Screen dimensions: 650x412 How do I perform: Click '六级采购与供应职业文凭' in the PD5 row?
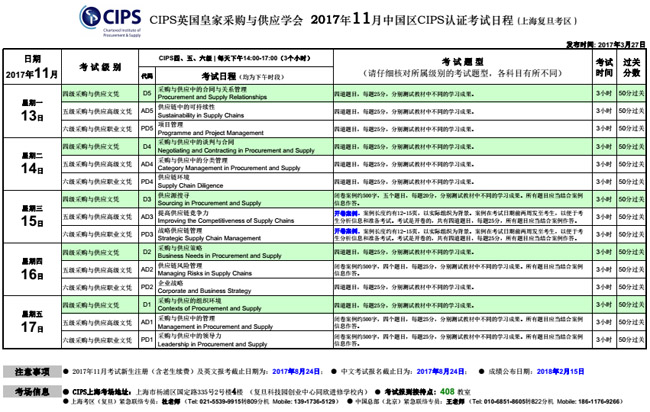coord(97,129)
